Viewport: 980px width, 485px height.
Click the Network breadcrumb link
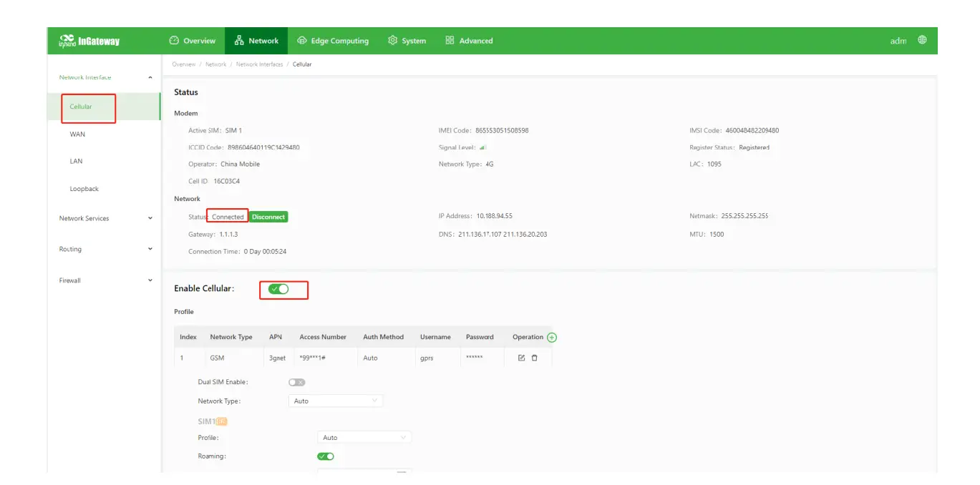(215, 64)
